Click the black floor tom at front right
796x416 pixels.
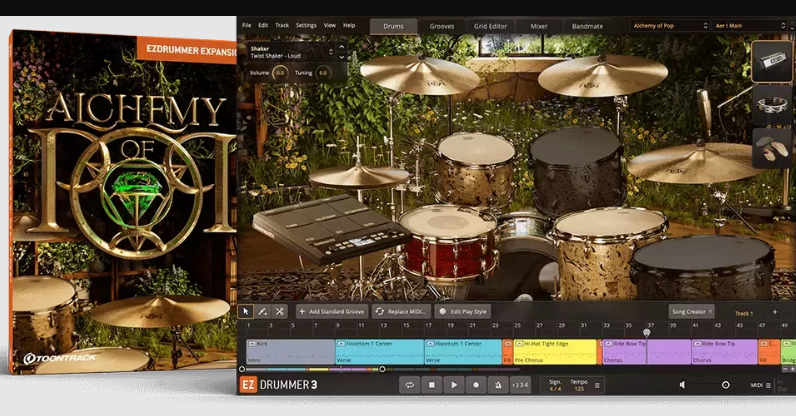click(x=703, y=268)
